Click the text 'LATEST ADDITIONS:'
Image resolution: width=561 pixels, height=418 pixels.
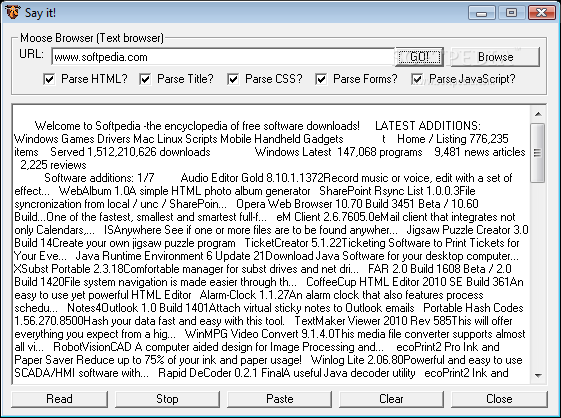click(x=428, y=126)
